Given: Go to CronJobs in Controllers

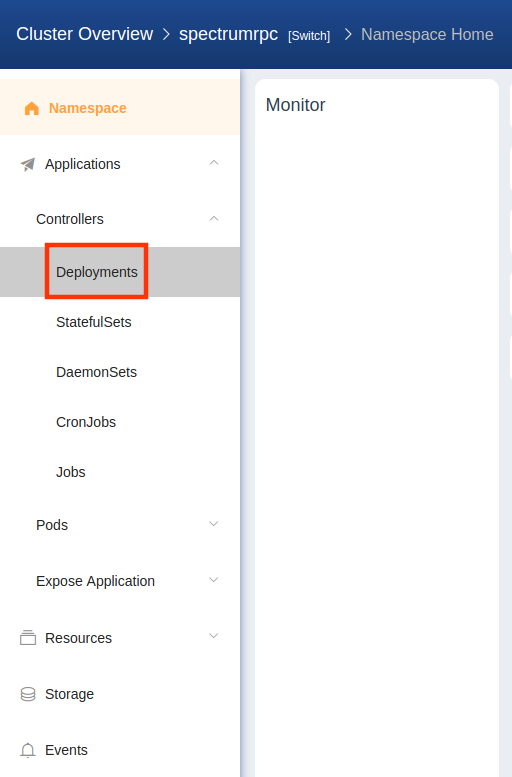Looking at the screenshot, I should (x=86, y=422).
